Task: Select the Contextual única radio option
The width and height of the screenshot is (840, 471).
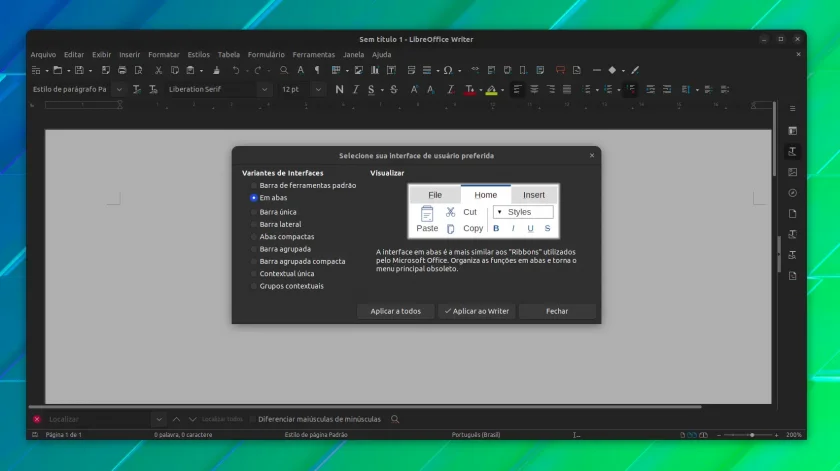Action: [x=283, y=274]
